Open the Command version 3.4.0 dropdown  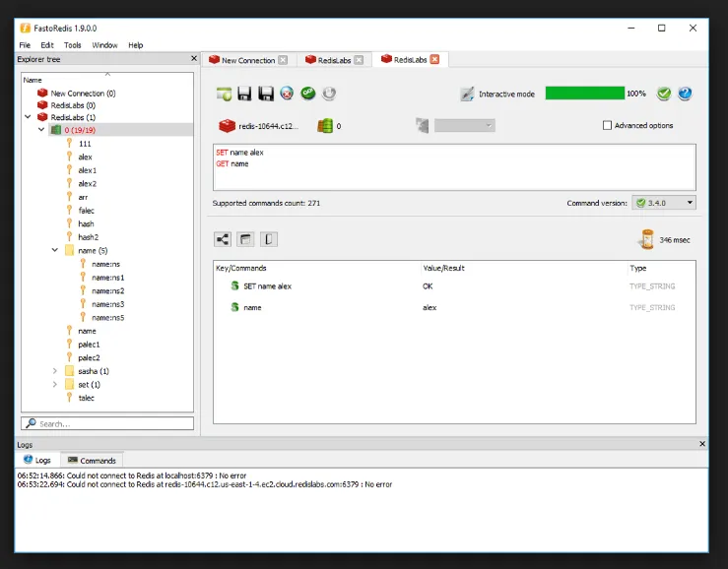click(663, 203)
